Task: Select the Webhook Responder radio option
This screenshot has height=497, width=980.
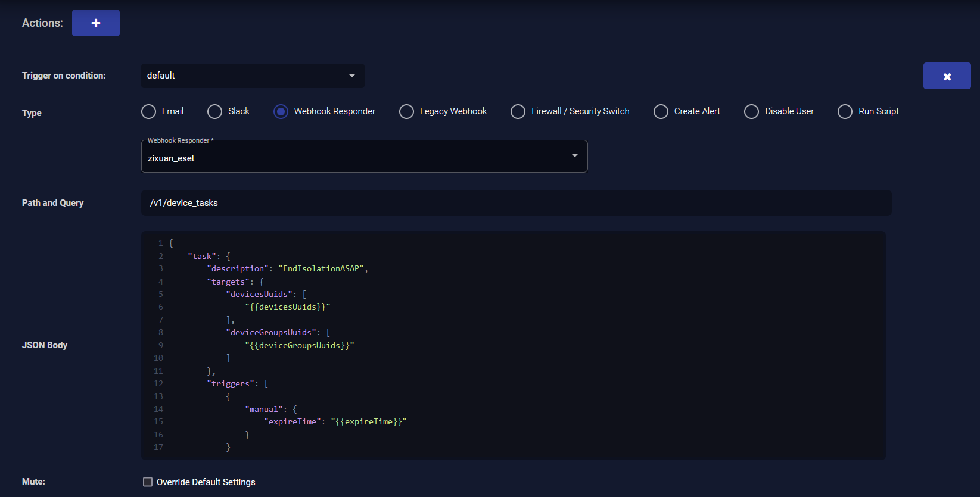Action: [281, 112]
